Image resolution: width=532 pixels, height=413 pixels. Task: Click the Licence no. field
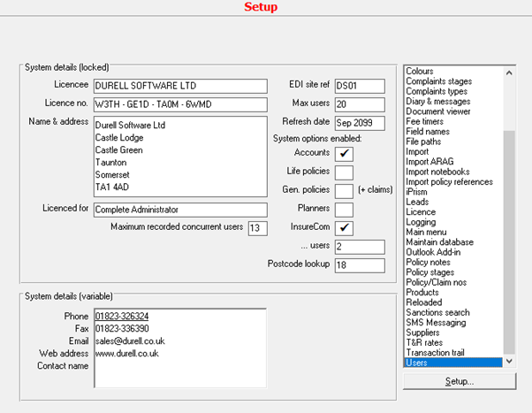tap(180, 104)
